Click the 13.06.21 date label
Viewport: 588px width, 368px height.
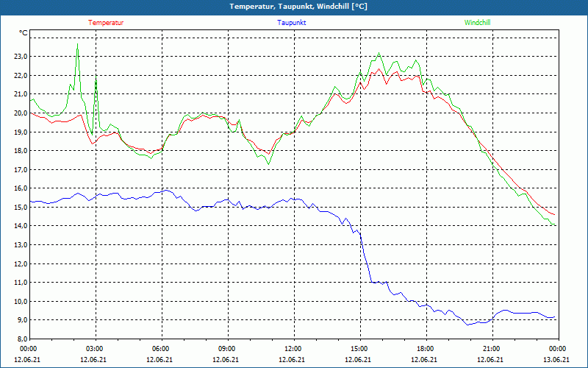[x=556, y=359]
